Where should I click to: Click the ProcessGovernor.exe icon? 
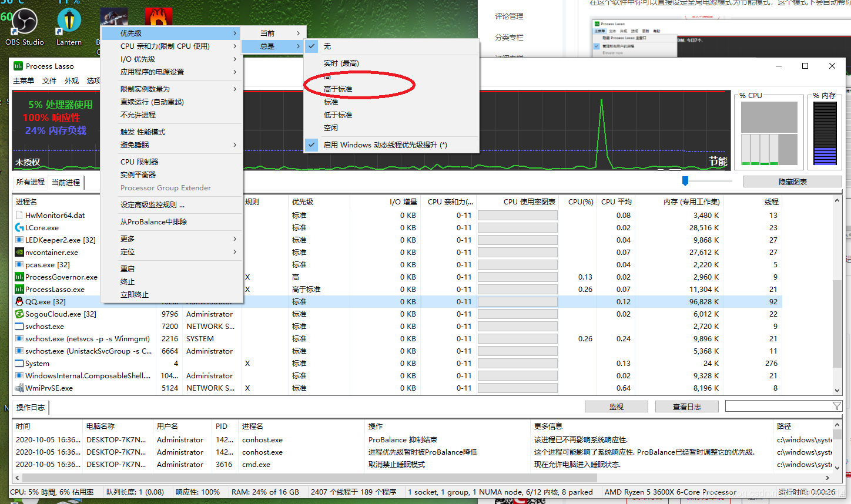coord(19,277)
